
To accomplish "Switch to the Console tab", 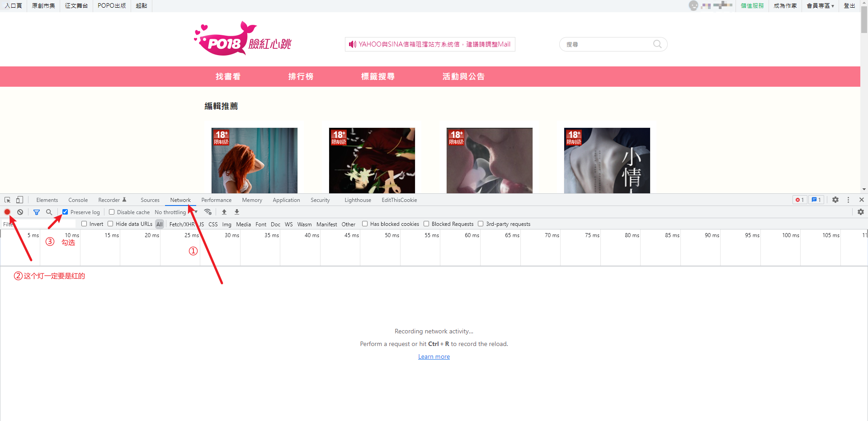I will pyautogui.click(x=78, y=200).
